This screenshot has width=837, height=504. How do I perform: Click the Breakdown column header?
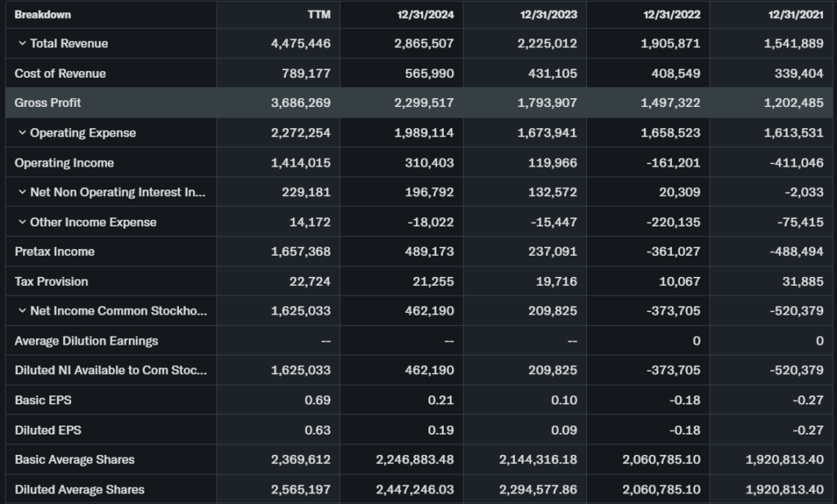43,15
